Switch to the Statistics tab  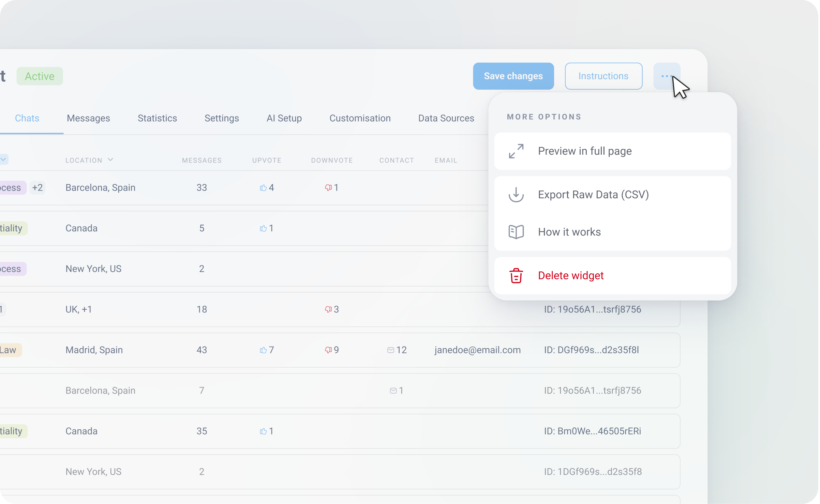[157, 118]
